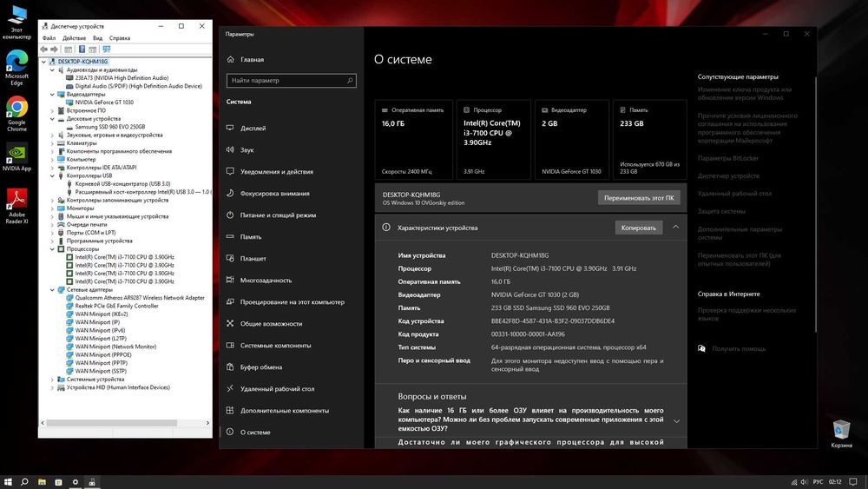
Task: Open Действие menu in Device Manager
Action: click(x=74, y=38)
